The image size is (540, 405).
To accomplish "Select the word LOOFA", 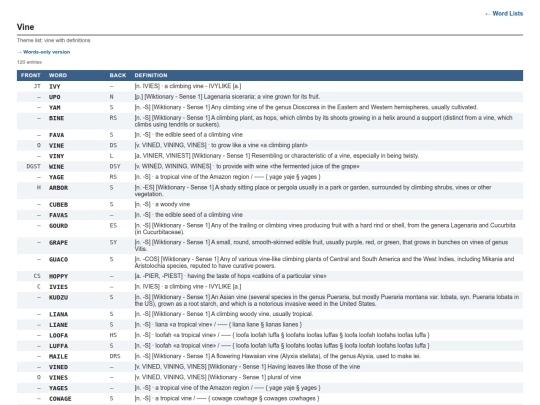I will click(x=58, y=335).
